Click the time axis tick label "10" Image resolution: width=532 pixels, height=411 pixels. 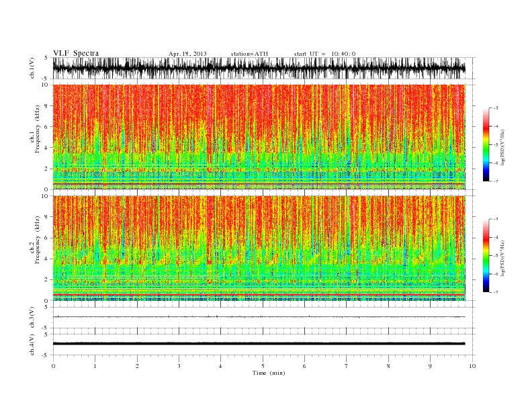click(472, 366)
